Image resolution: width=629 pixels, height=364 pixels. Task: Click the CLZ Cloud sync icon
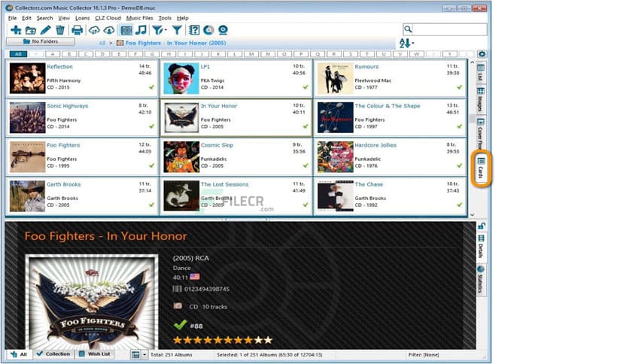coord(94,30)
